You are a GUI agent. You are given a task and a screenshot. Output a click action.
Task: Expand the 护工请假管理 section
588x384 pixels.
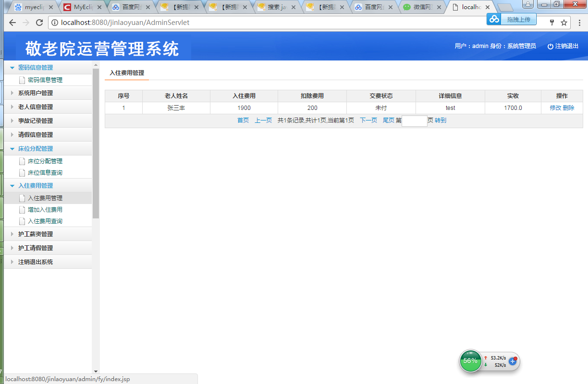[x=12, y=248]
